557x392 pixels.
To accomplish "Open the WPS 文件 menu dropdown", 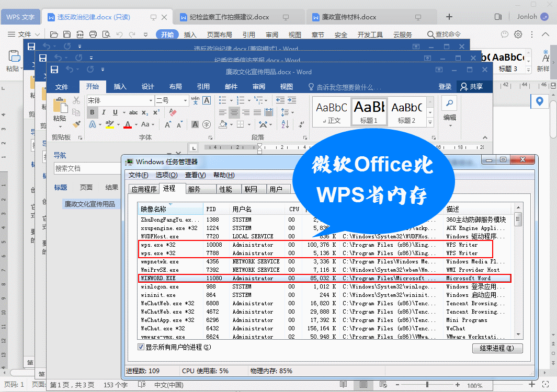I will [24, 34].
